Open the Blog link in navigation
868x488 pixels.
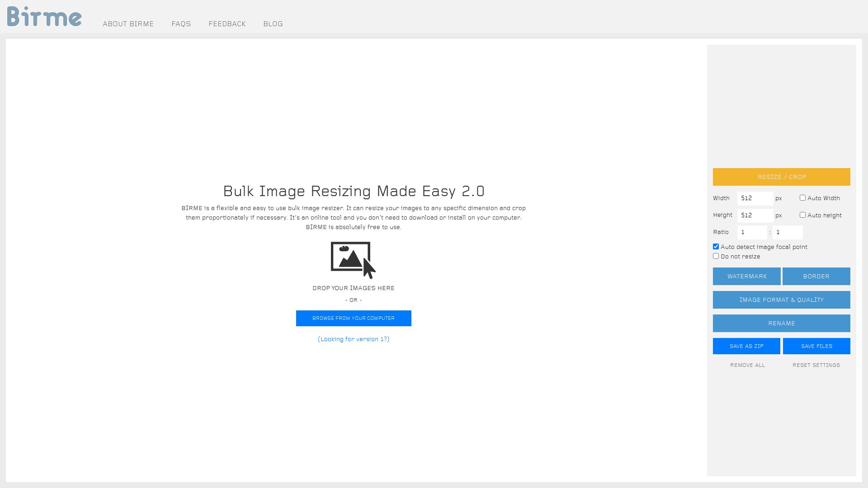pyautogui.click(x=273, y=24)
